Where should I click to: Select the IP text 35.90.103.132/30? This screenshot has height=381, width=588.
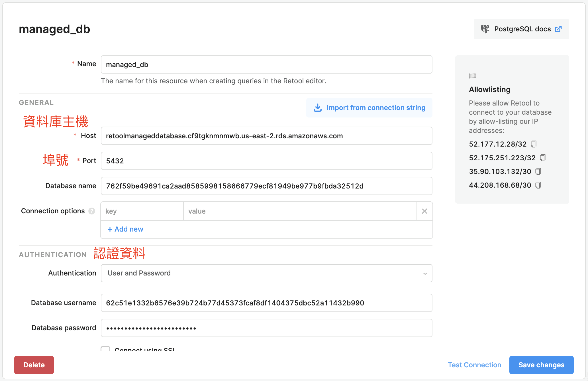point(500,171)
